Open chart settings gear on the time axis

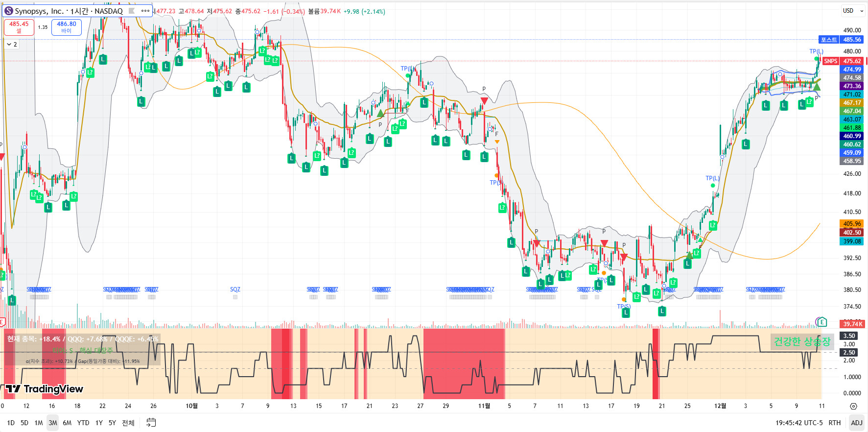[x=853, y=406]
